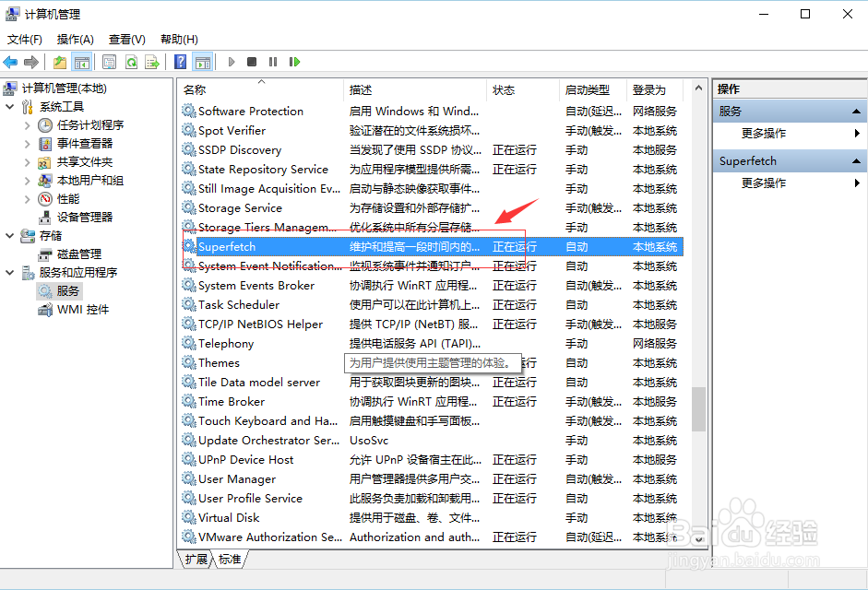Click the Show/Hide Action Pane toolbar icon

(x=203, y=62)
